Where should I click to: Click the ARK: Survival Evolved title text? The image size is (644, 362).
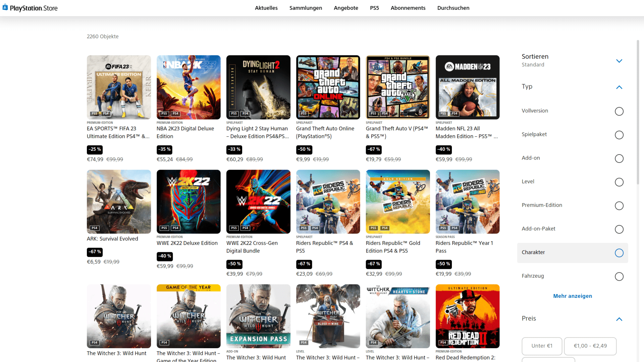click(x=112, y=239)
